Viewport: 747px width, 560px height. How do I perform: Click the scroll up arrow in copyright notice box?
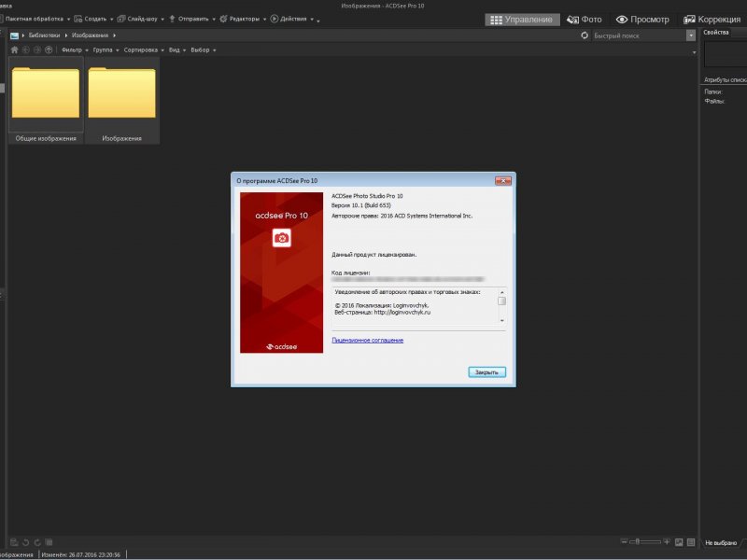tap(501, 292)
